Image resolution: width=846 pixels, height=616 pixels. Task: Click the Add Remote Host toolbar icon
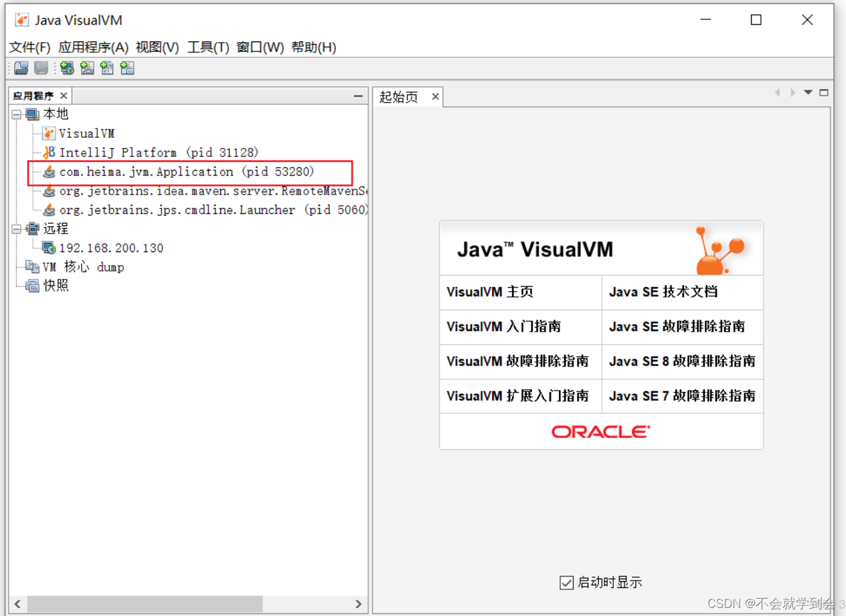click(x=66, y=68)
